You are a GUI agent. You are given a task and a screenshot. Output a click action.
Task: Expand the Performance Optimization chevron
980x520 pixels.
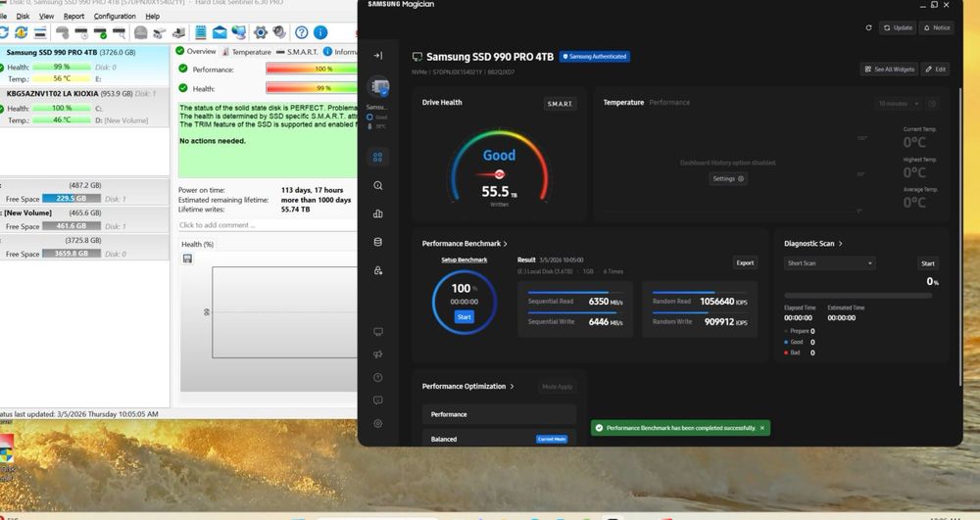[x=512, y=387]
